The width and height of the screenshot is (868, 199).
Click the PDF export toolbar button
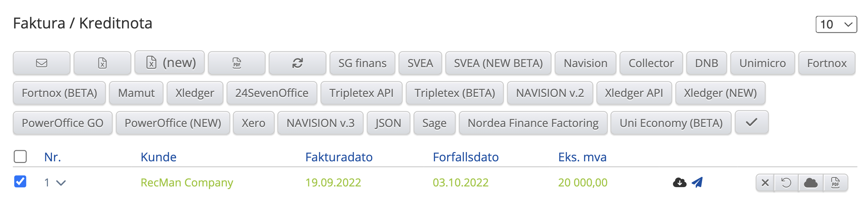coord(237,63)
